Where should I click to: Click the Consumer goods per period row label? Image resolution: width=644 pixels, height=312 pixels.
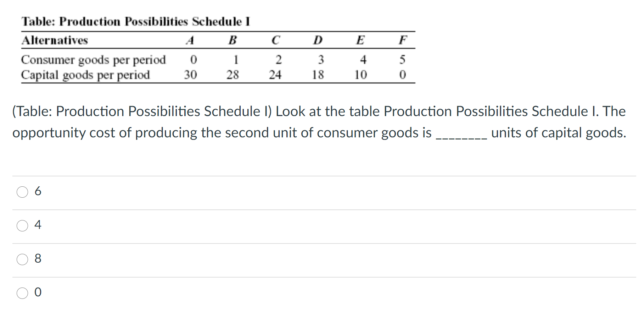[94, 60]
